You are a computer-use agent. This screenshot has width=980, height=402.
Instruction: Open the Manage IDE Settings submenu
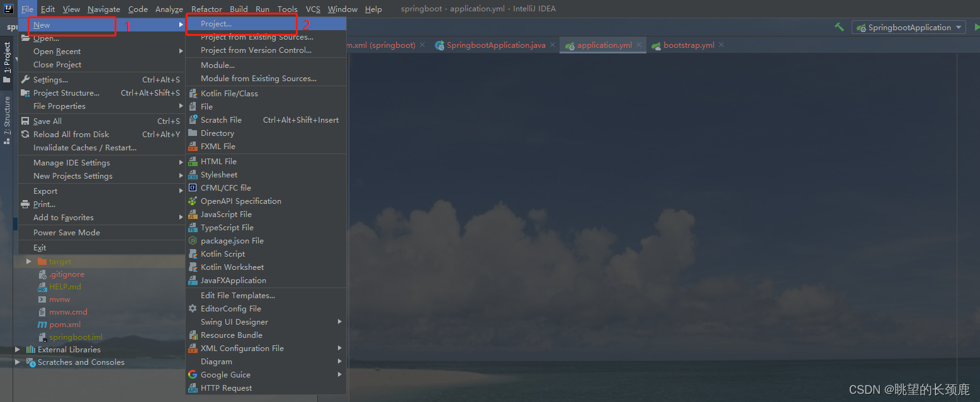(x=103, y=162)
